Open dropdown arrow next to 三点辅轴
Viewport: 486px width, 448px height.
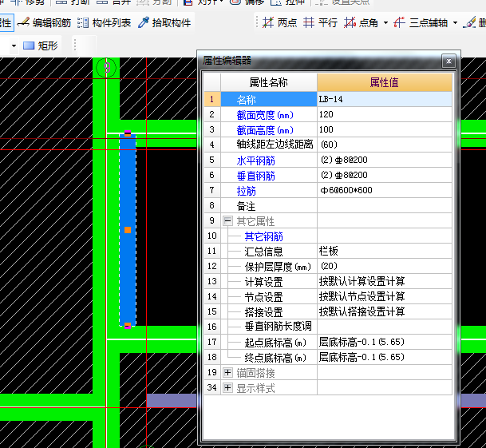(455, 22)
